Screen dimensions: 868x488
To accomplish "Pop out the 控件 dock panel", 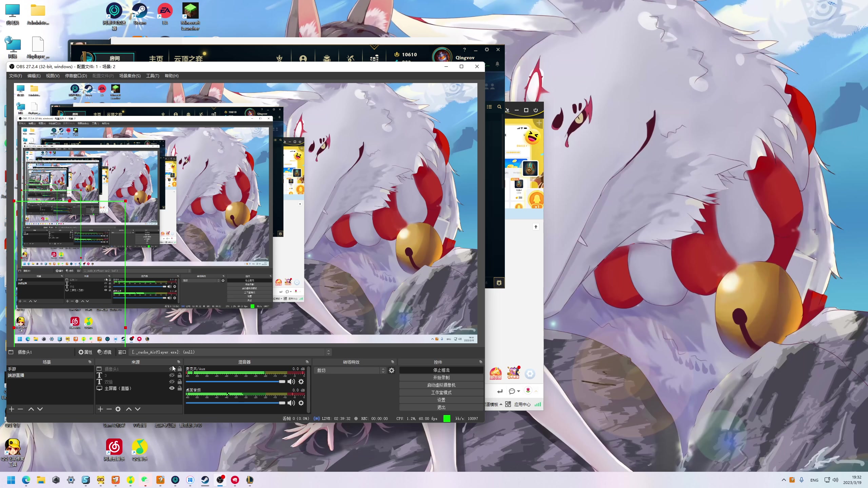I will coord(480,362).
